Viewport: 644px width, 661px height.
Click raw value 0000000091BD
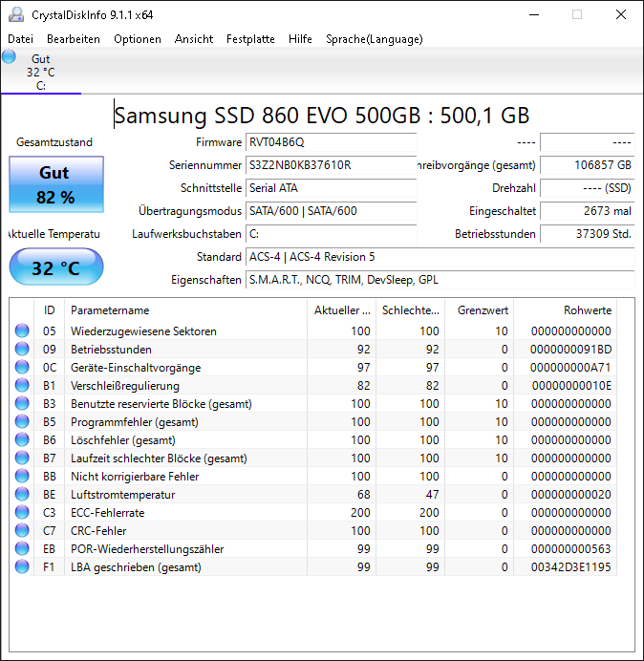tap(570, 350)
